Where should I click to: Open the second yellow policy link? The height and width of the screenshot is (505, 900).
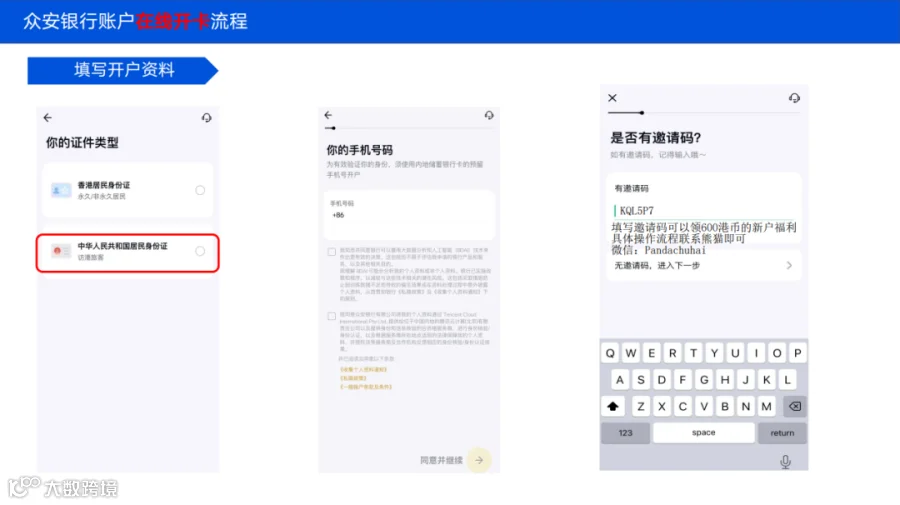(354, 378)
